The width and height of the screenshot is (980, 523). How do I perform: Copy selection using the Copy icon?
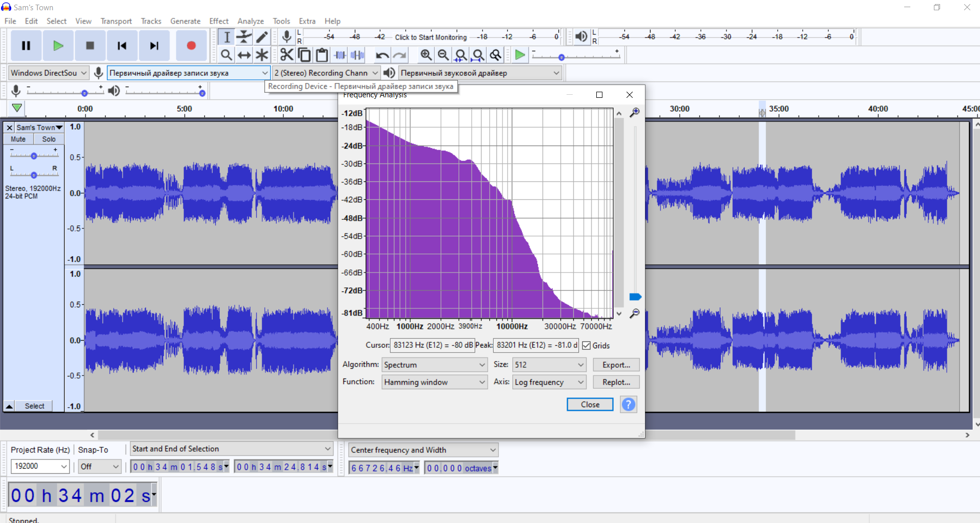(304, 55)
